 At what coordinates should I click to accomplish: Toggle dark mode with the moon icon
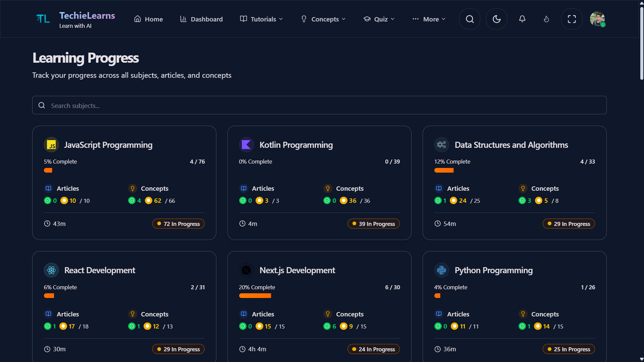click(x=496, y=19)
